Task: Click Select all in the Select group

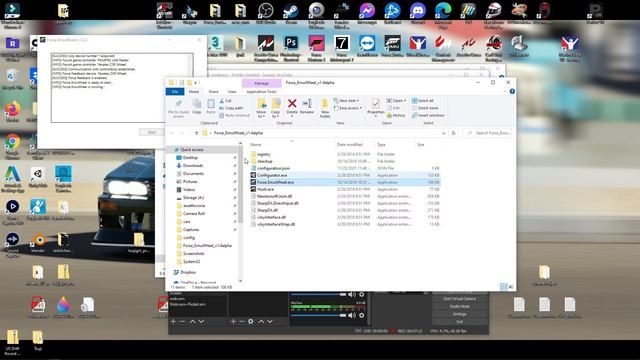Action: point(423,100)
